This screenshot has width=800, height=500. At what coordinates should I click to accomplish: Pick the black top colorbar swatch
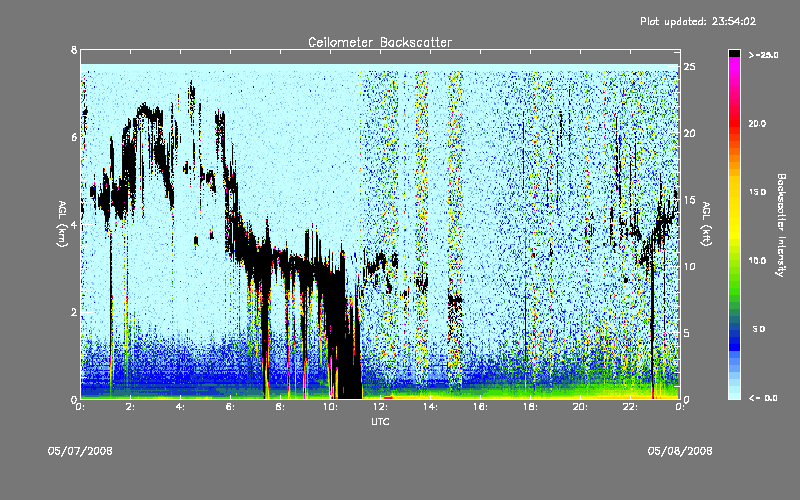point(734,53)
